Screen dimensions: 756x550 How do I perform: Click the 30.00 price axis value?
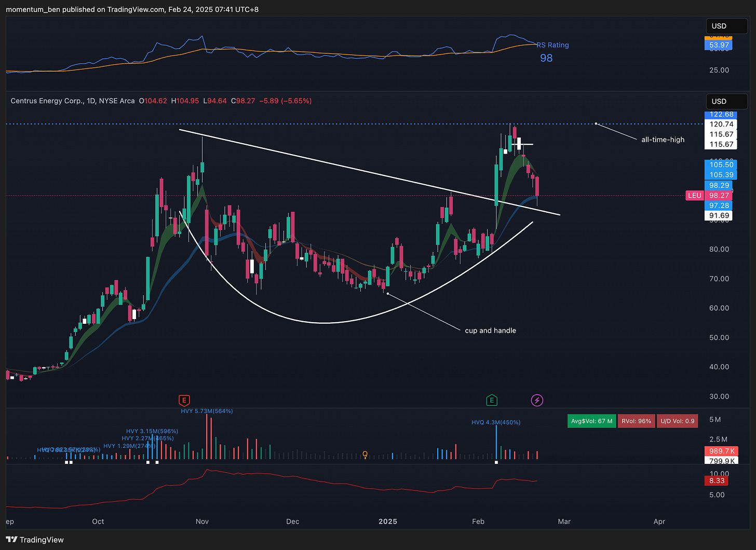pyautogui.click(x=719, y=396)
